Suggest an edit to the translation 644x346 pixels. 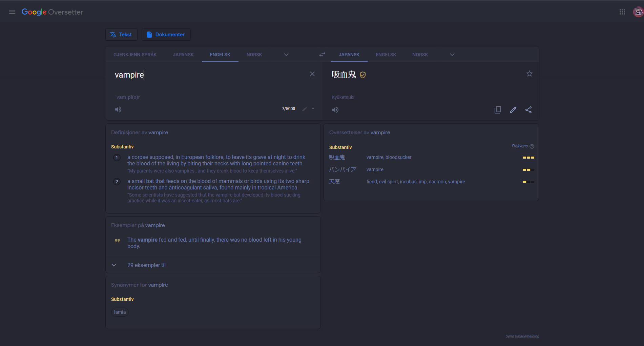click(x=513, y=110)
